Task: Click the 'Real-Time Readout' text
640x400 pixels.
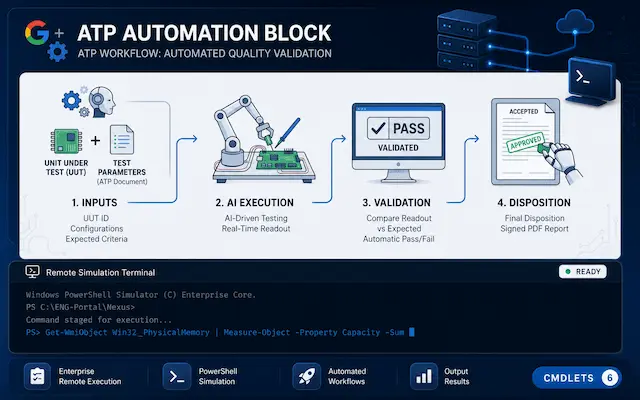Action: point(256,229)
